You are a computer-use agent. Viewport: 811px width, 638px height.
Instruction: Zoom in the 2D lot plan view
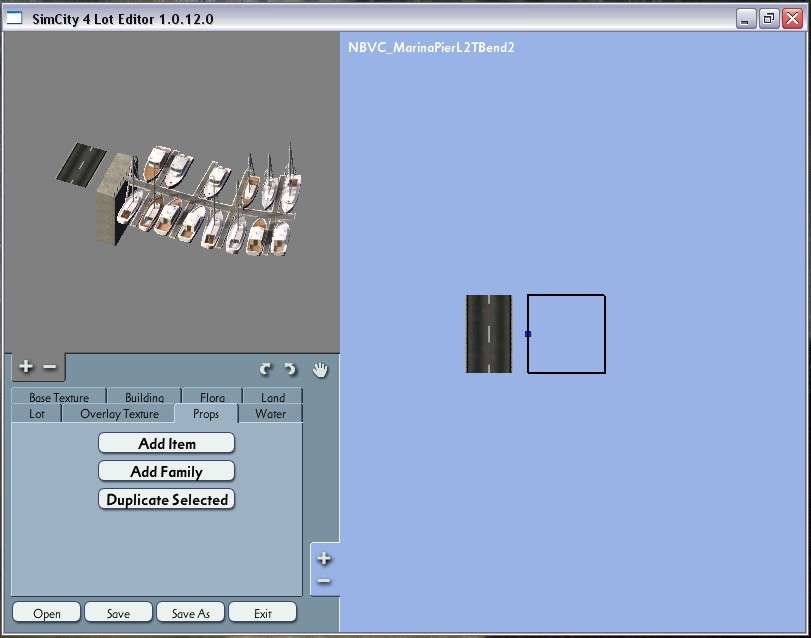324,558
